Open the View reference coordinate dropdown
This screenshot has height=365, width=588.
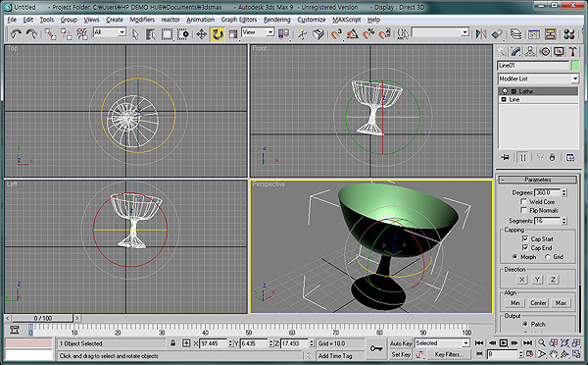[270, 32]
